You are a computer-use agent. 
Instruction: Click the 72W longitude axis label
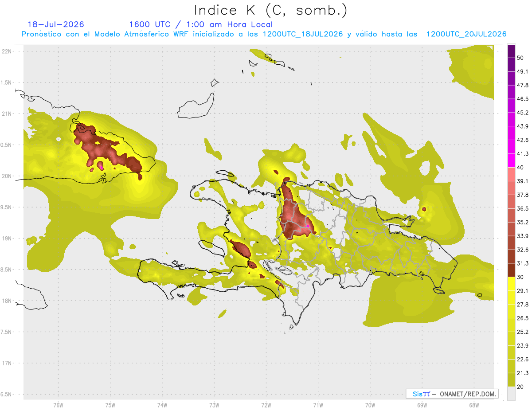point(266,405)
